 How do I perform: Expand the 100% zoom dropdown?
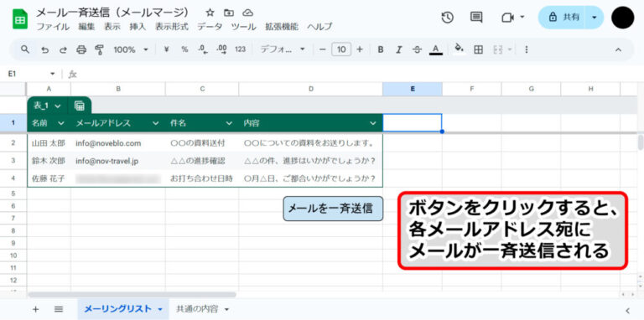click(x=131, y=49)
